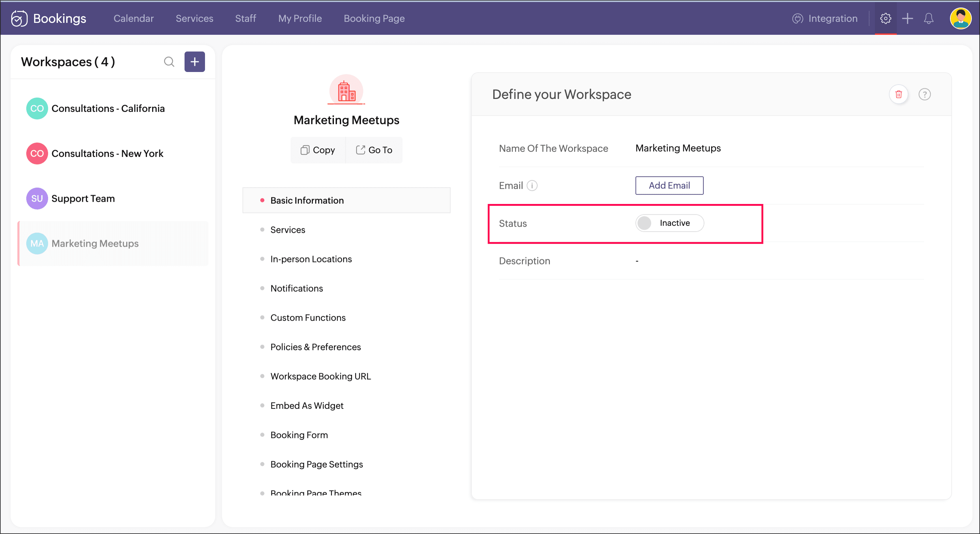Open Basic Information section
Viewport: 980px width, 534px height.
(346, 200)
